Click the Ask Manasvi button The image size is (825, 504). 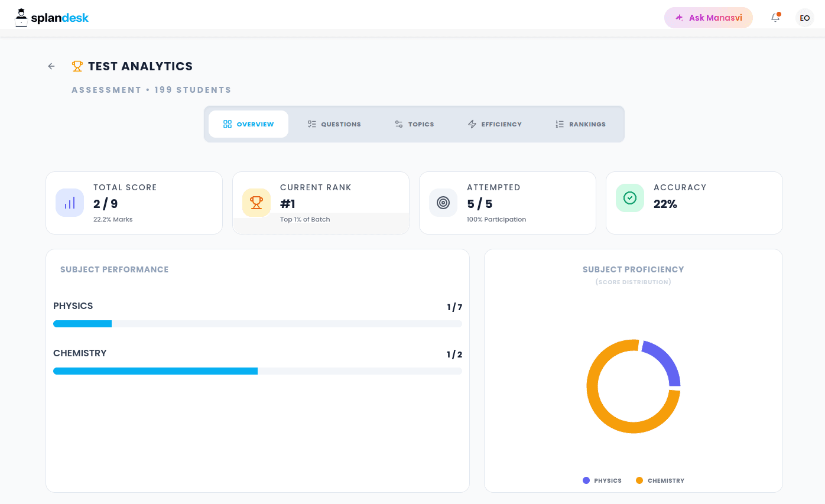(x=708, y=18)
